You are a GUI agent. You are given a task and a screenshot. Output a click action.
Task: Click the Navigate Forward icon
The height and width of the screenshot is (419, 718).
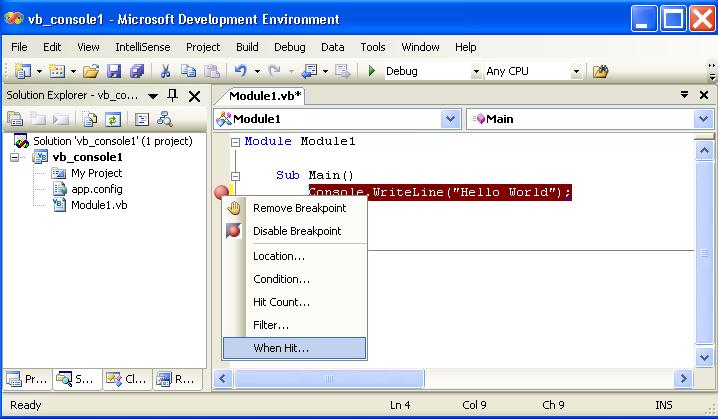[343, 71]
